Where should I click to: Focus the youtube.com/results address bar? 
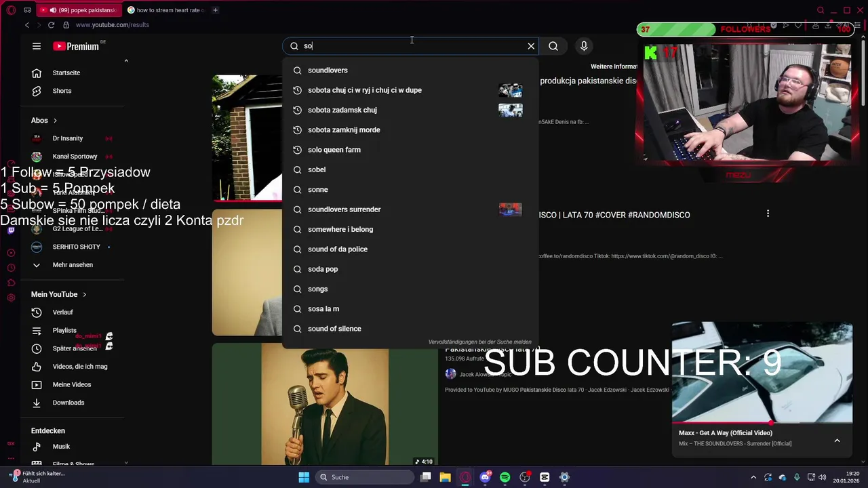tap(112, 25)
